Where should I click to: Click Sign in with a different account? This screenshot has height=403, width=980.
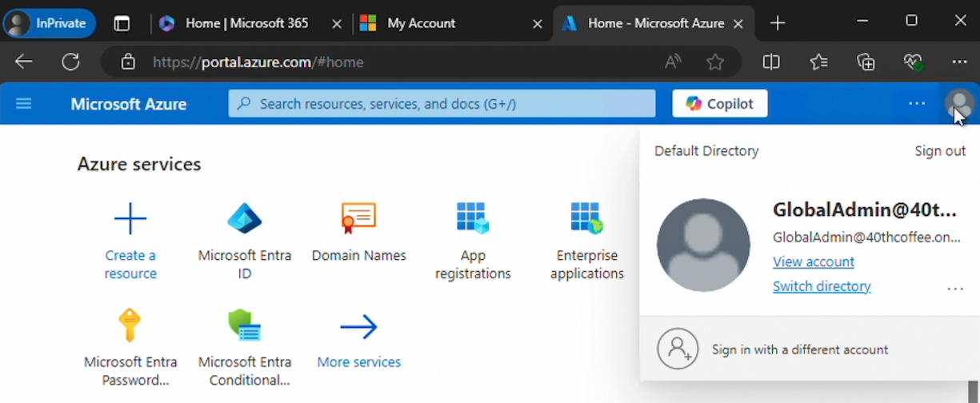click(810, 349)
